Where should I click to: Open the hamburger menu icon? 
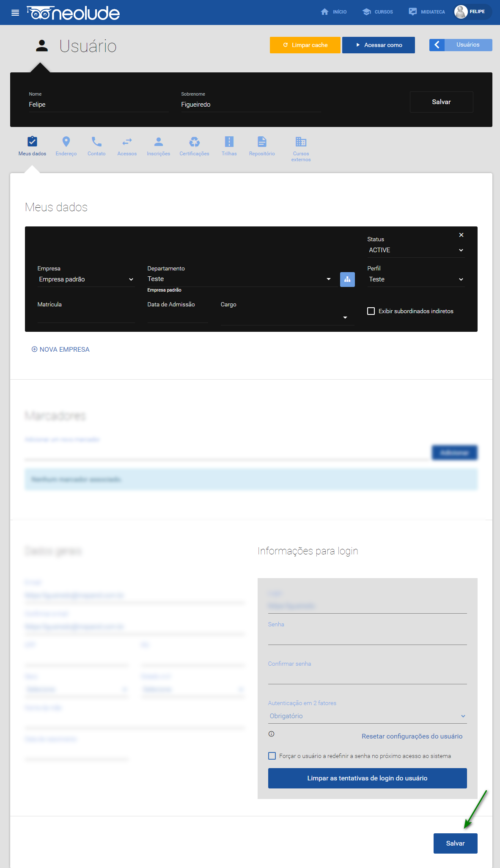(15, 13)
